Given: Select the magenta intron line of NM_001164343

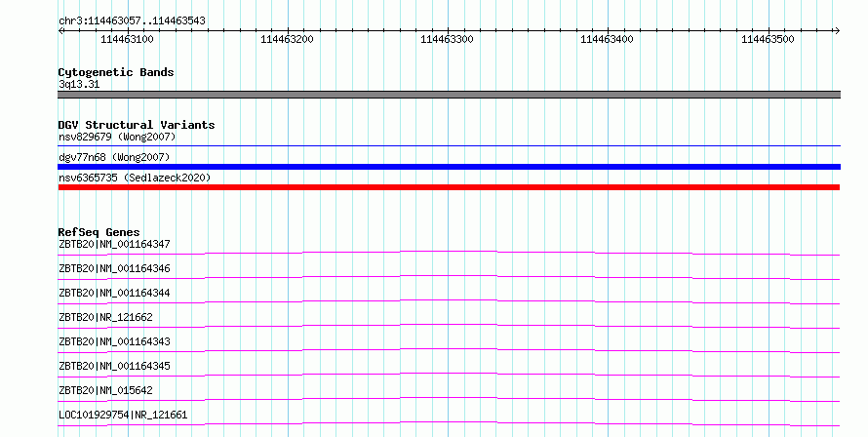Looking at the screenshot, I should pyautogui.click(x=449, y=350).
